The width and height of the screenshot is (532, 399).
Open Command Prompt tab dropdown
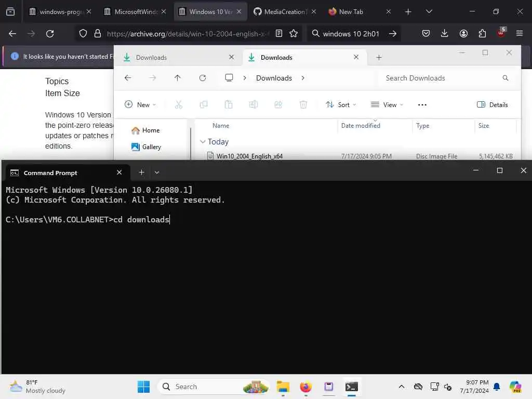[157, 172]
